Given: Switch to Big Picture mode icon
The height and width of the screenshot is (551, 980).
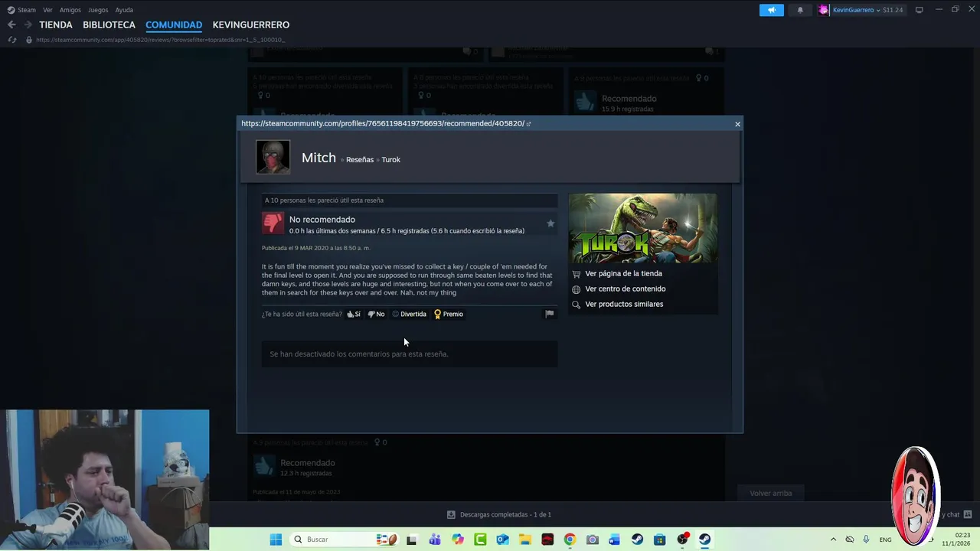Looking at the screenshot, I should click(x=919, y=10).
